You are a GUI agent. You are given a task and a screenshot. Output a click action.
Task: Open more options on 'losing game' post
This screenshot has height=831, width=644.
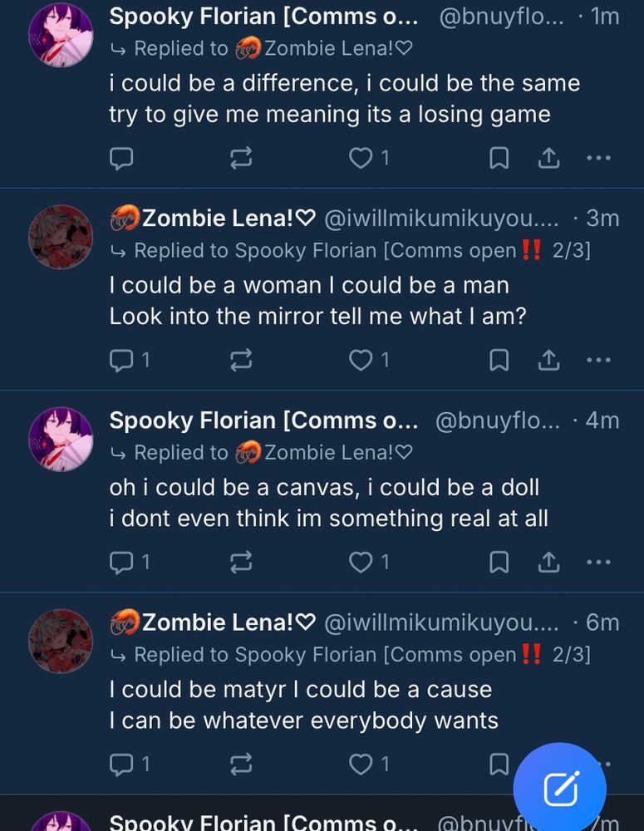click(x=598, y=158)
